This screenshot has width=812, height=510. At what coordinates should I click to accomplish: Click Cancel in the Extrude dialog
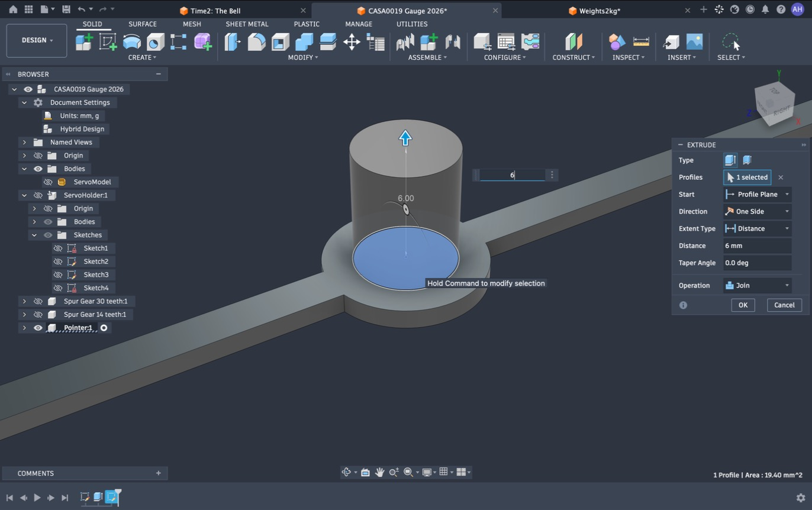pyautogui.click(x=784, y=305)
